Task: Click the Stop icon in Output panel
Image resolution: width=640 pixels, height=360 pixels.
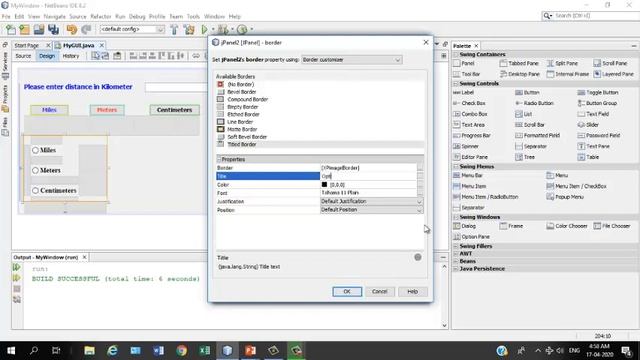Action: 17,289
